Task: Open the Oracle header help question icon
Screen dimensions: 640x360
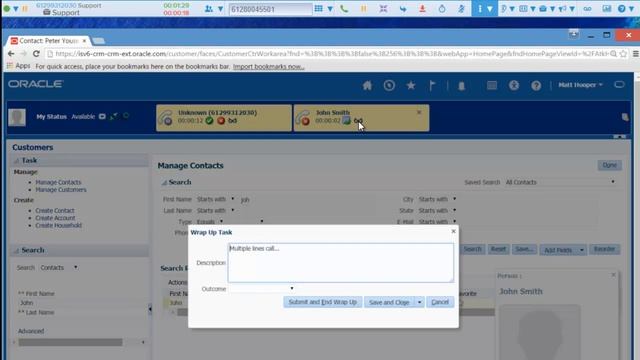Action: click(536, 85)
